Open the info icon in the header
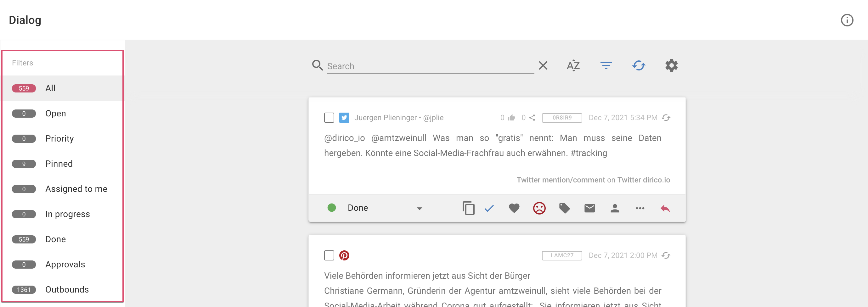Image resolution: width=868 pixels, height=307 pixels. (x=846, y=20)
